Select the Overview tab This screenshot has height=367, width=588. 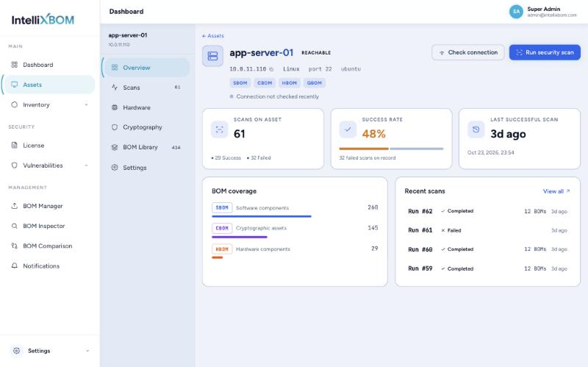point(146,68)
